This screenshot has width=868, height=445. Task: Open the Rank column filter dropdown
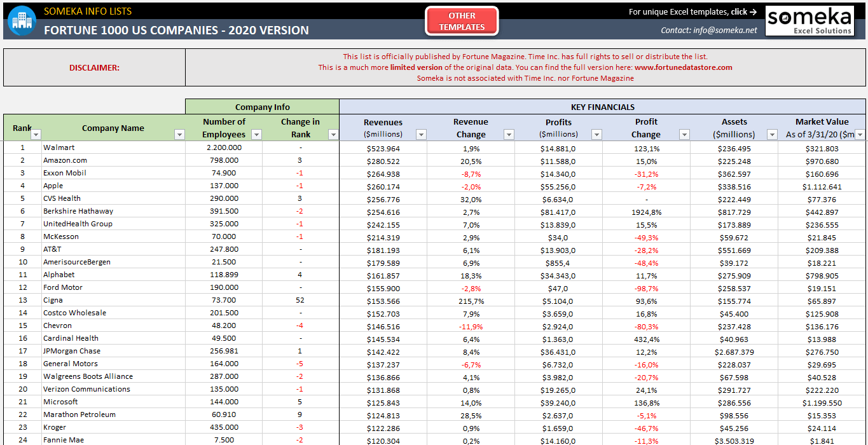(36, 134)
